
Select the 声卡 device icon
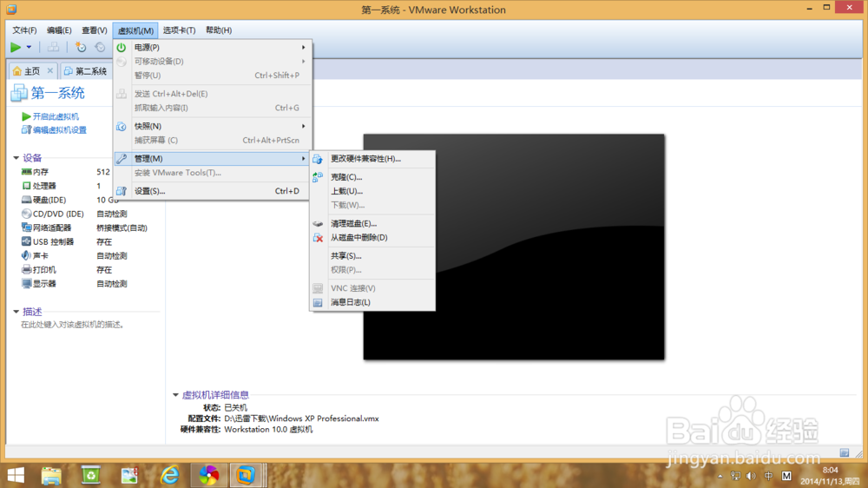click(x=26, y=255)
